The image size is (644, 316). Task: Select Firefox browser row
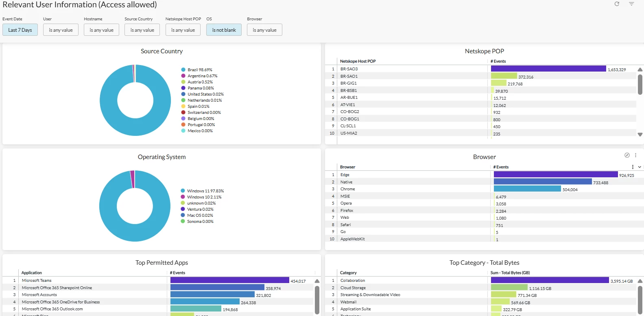(484, 210)
